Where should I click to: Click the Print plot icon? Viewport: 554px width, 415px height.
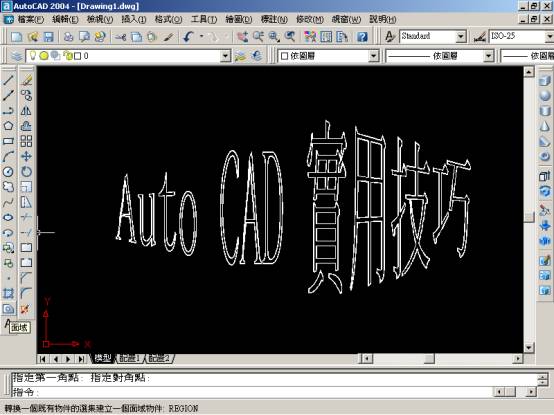pyautogui.click(x=68, y=37)
